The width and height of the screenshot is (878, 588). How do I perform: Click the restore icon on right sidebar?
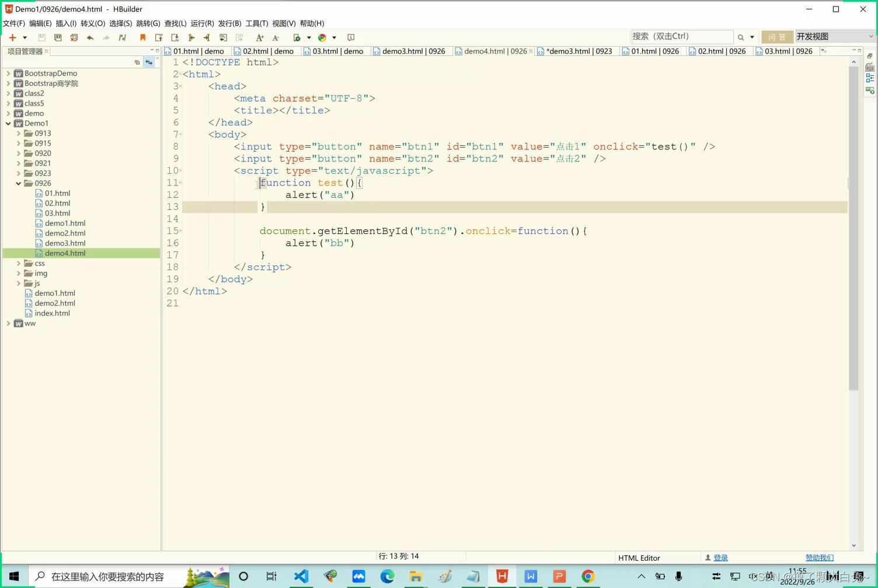[x=870, y=56]
